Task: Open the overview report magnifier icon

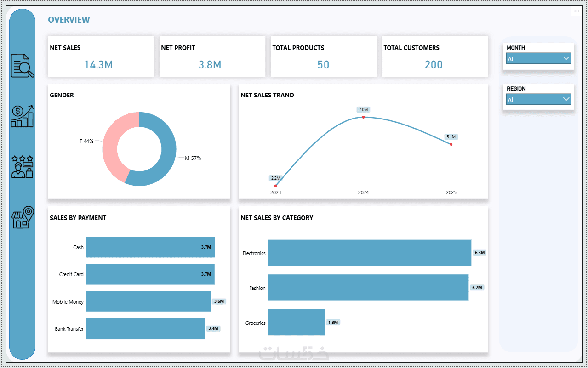Action: pos(23,66)
